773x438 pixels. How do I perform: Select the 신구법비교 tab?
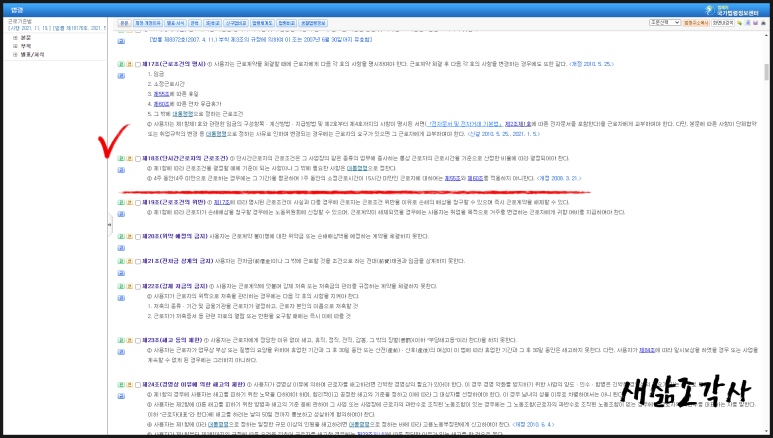[236, 23]
